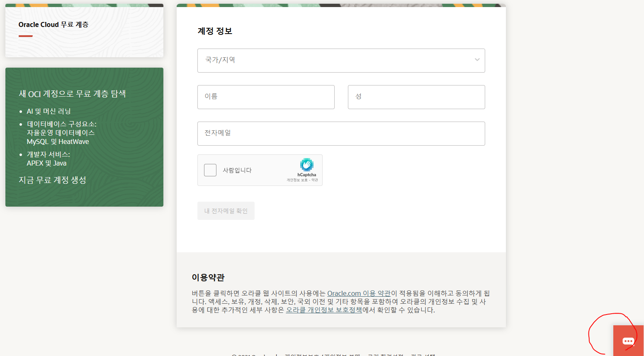
Task: Click the '이용약관' heading
Action: (x=208, y=277)
